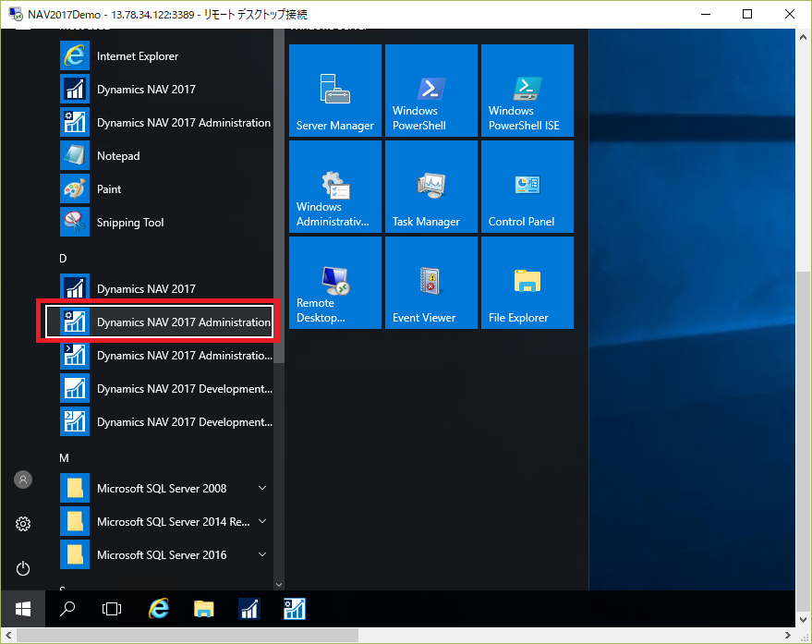Open the pinned NAV Administration taskbar icon

[x=295, y=609]
